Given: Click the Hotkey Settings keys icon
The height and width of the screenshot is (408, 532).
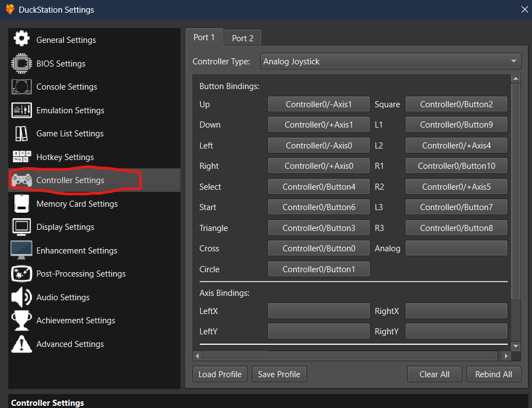Looking at the screenshot, I should pyautogui.click(x=21, y=157).
